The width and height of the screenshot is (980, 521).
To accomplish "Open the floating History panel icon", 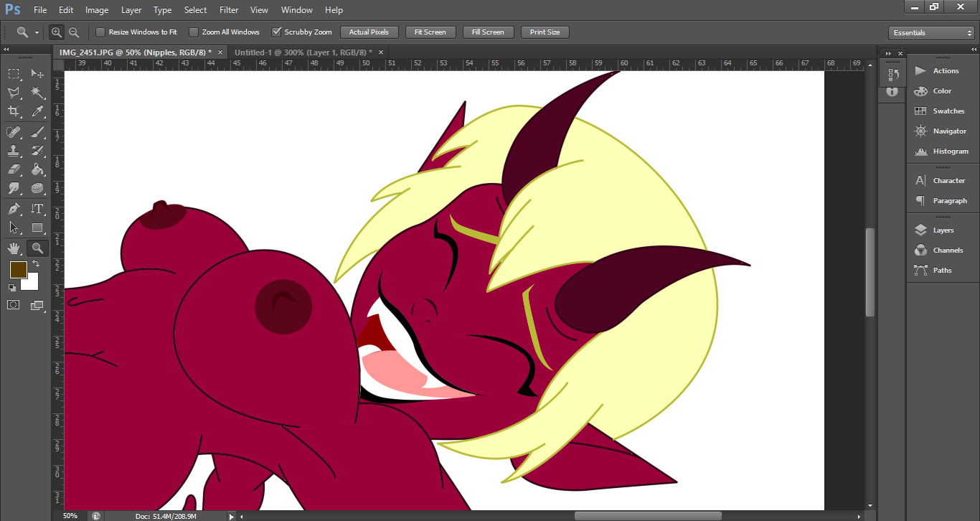I will pos(893,74).
